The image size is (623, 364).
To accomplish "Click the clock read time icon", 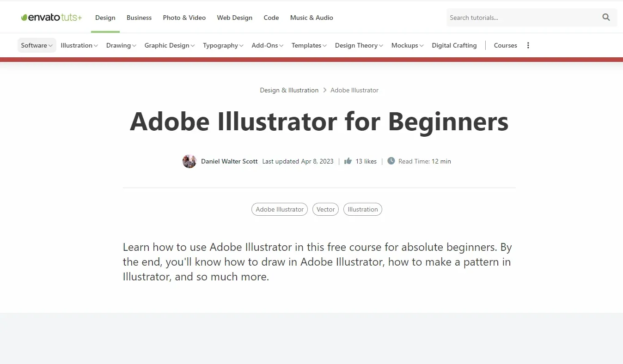I will pos(391,161).
